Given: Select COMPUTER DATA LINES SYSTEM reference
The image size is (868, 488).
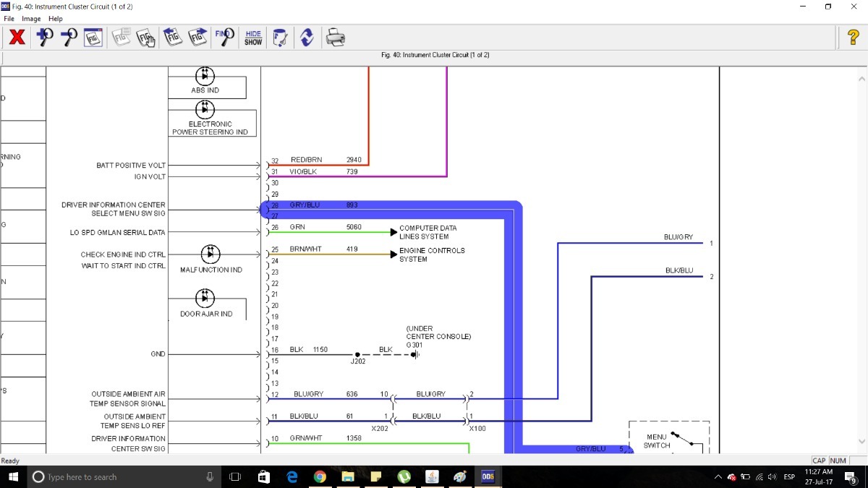Looking at the screenshot, I should [x=428, y=232].
